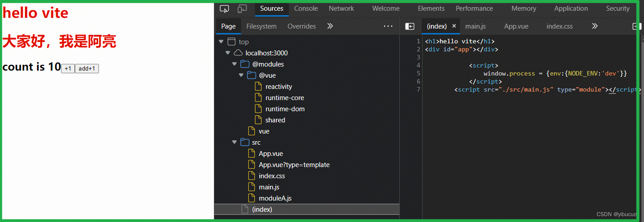
Task: Switch to the index.css editor tab
Action: 559,26
